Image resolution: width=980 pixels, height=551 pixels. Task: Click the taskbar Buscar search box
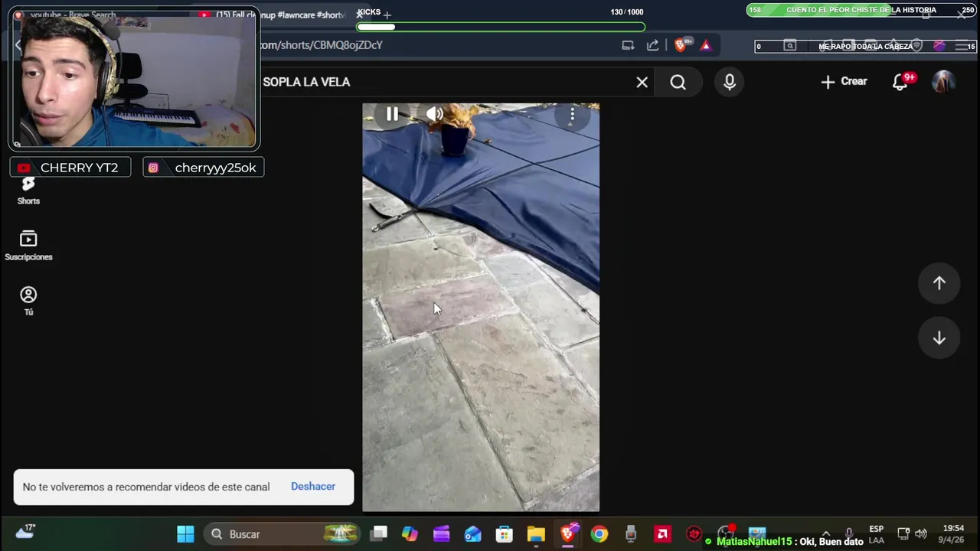click(x=283, y=534)
